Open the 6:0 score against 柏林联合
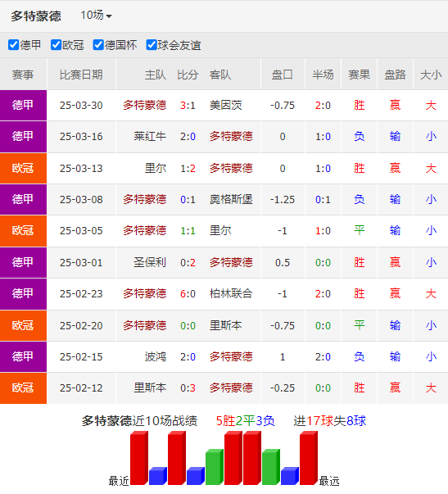 188,294
